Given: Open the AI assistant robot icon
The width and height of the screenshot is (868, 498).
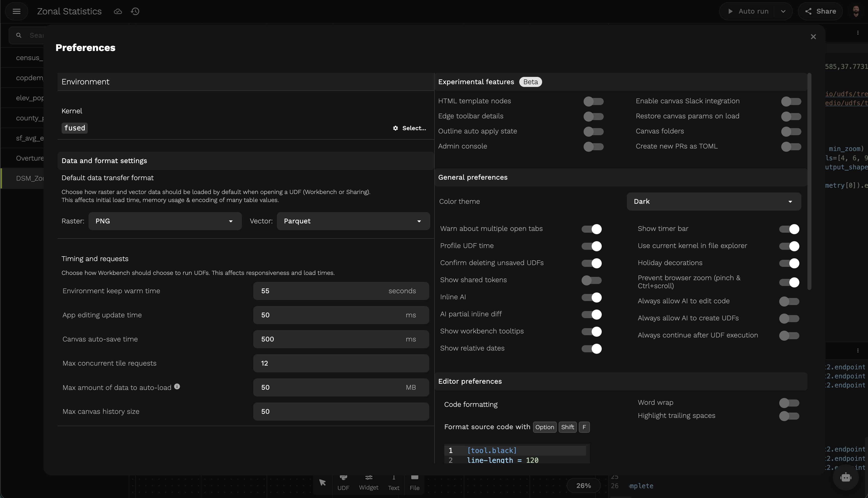Looking at the screenshot, I should coord(846,477).
